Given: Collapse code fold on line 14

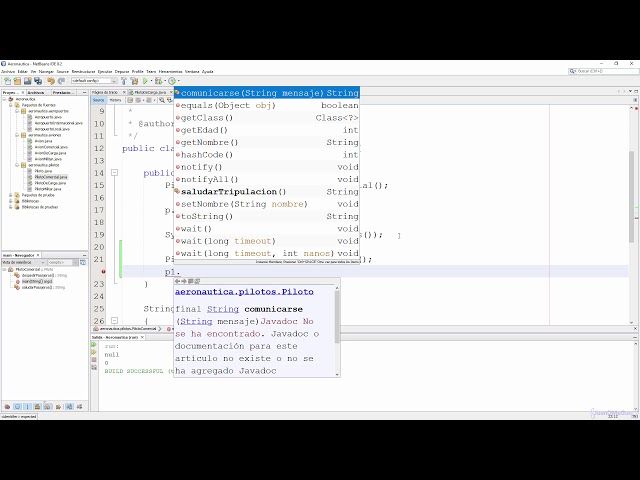Looking at the screenshot, I should (115, 173).
